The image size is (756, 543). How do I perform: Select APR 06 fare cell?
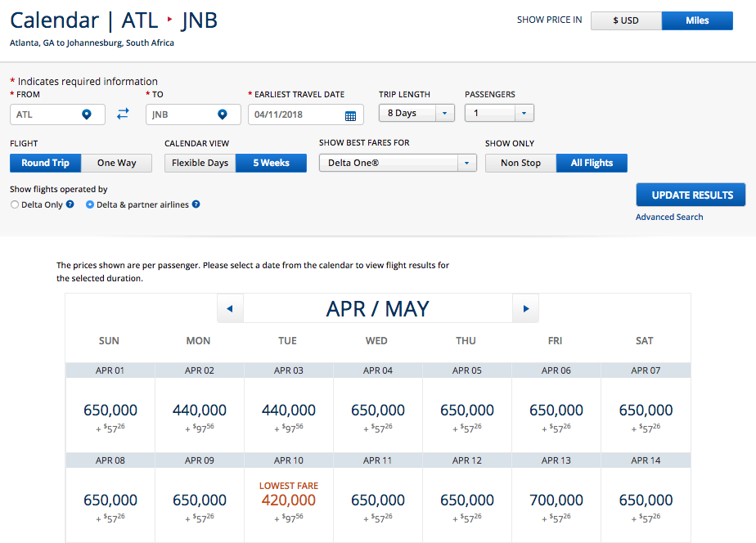[556, 415]
